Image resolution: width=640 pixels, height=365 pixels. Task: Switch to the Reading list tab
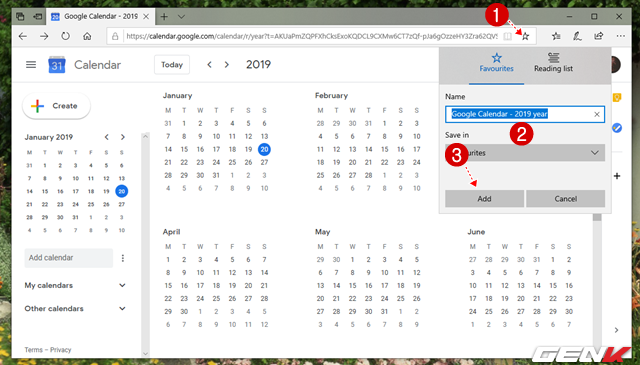[x=553, y=63]
